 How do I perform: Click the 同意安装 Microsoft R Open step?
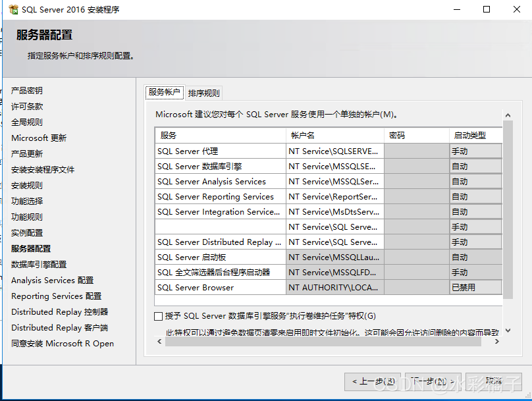(63, 343)
